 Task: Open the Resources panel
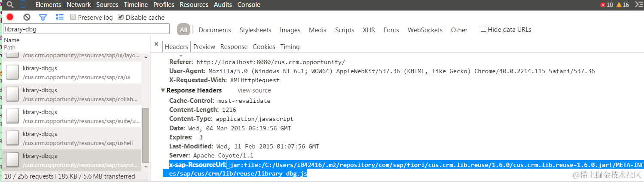point(194,5)
